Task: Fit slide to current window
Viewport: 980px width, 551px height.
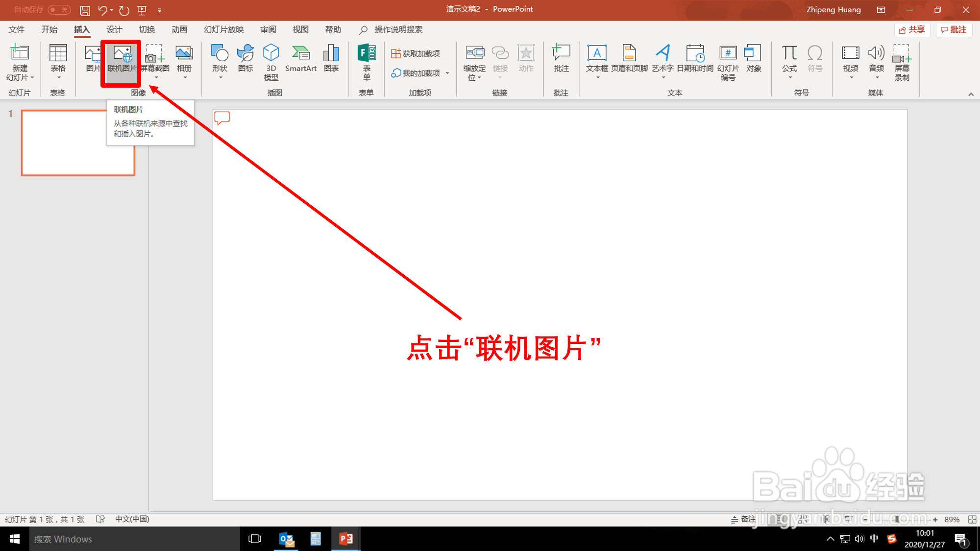Action: click(x=972, y=519)
